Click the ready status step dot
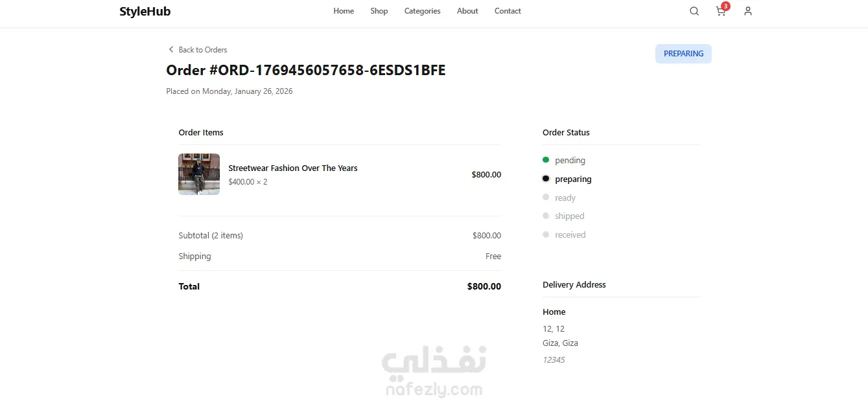 tap(546, 198)
